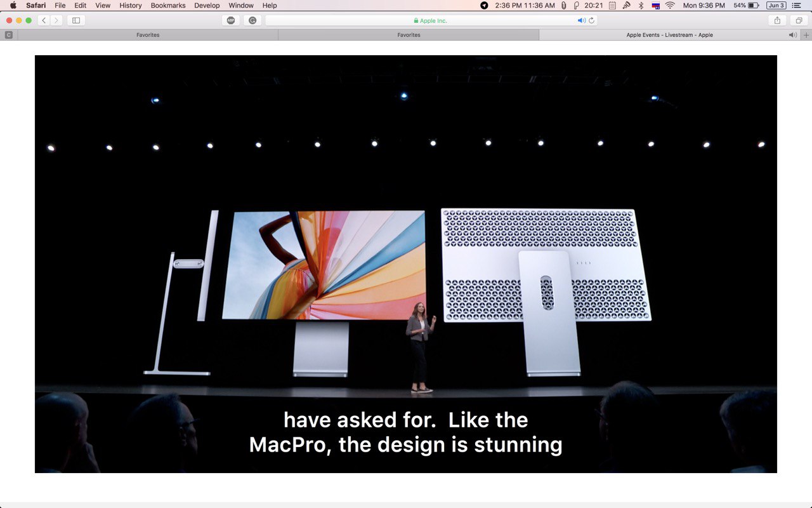The height and width of the screenshot is (508, 812).
Task: Mute the Apple Events tab speaker icon
Action: (792, 35)
